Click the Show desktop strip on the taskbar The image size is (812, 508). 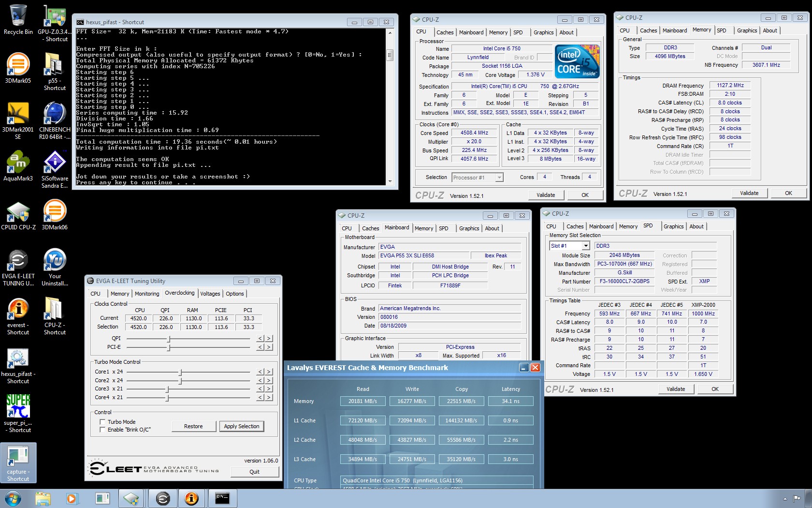point(809,498)
